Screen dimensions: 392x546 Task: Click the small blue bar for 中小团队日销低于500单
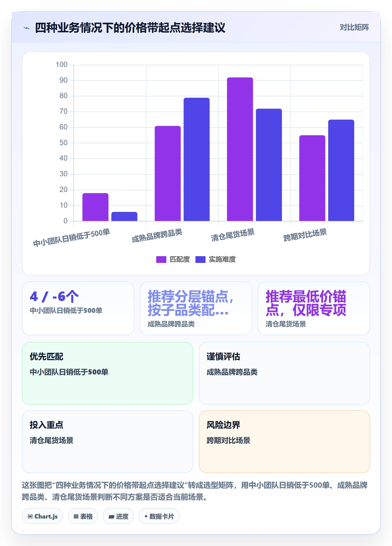click(124, 216)
